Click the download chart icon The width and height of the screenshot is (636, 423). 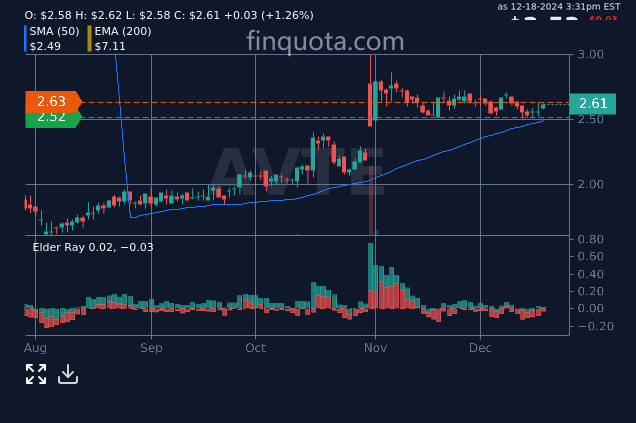pos(68,374)
